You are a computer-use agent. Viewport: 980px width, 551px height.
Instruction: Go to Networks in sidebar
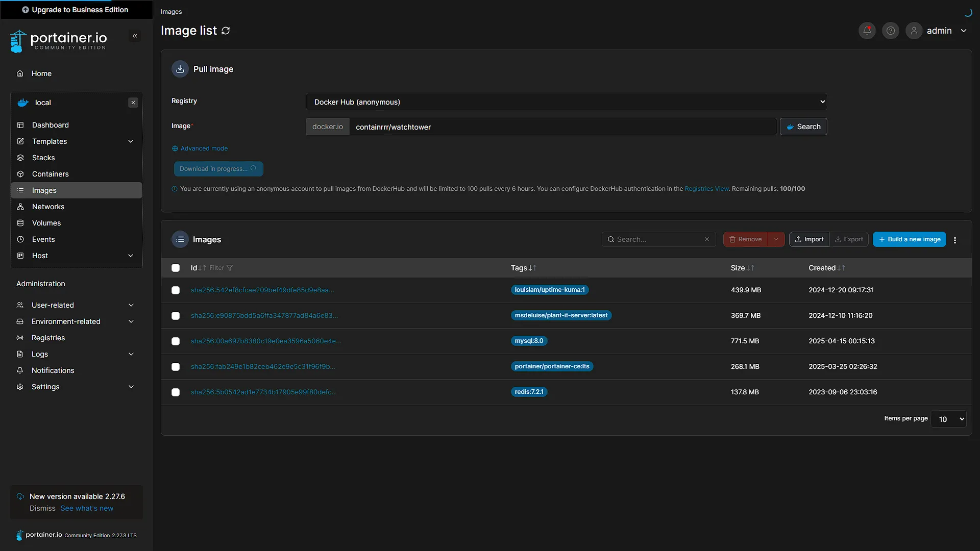pyautogui.click(x=77, y=207)
